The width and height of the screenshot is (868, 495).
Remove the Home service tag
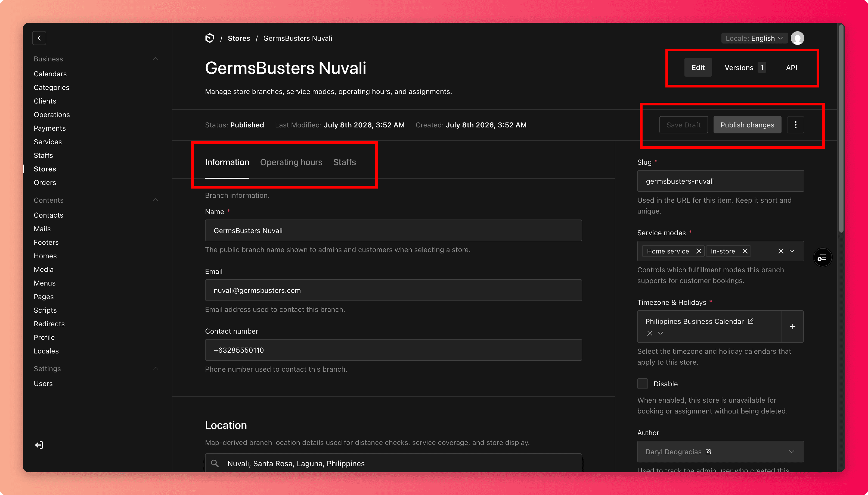pos(699,251)
